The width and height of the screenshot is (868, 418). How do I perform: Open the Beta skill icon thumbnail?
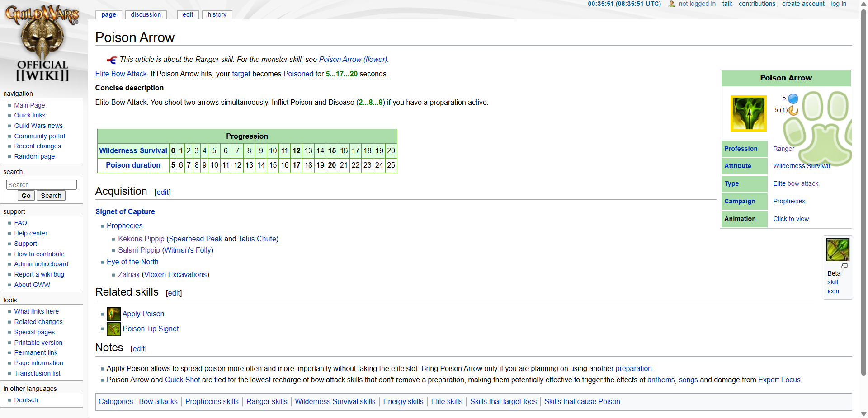[x=838, y=249]
